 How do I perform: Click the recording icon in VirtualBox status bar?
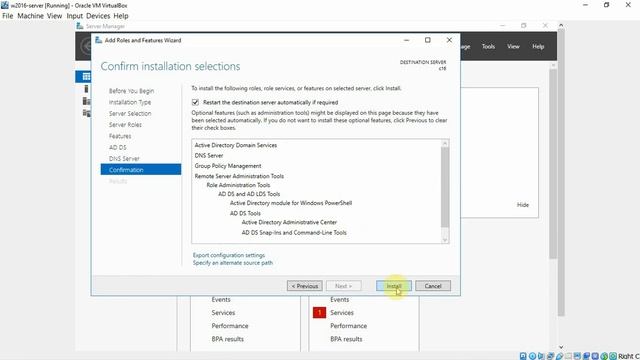tap(586, 356)
